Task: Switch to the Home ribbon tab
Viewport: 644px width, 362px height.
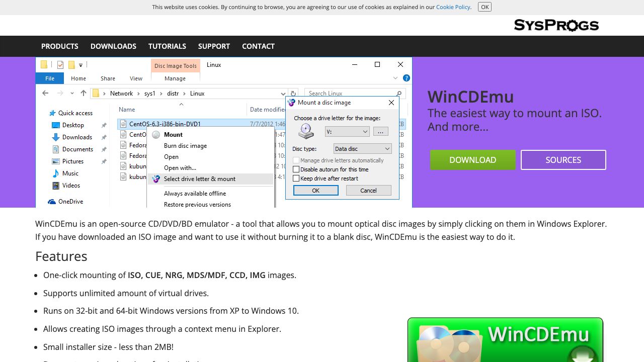Action: click(x=78, y=78)
